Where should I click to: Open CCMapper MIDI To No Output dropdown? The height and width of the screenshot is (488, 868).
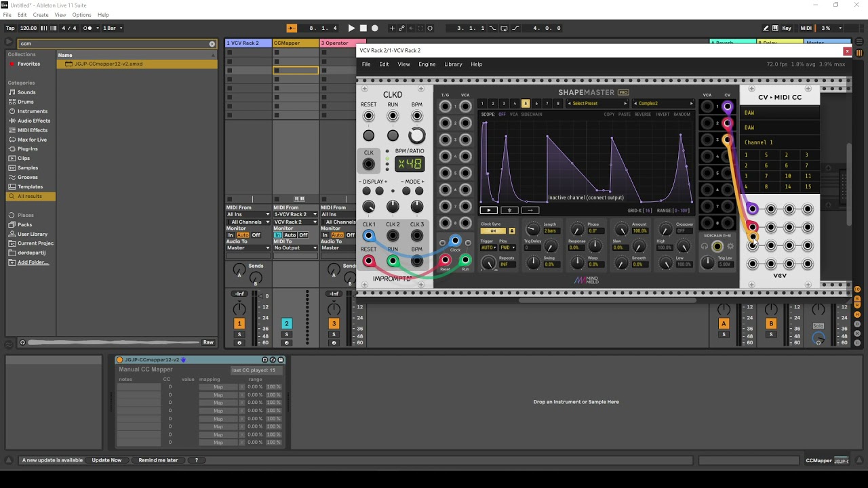[296, 248]
